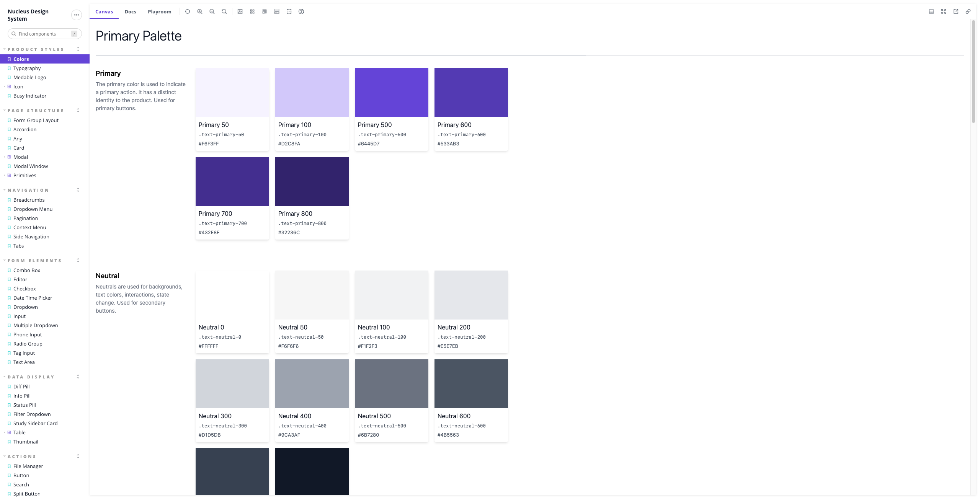Open the background change image icon

[240, 11]
